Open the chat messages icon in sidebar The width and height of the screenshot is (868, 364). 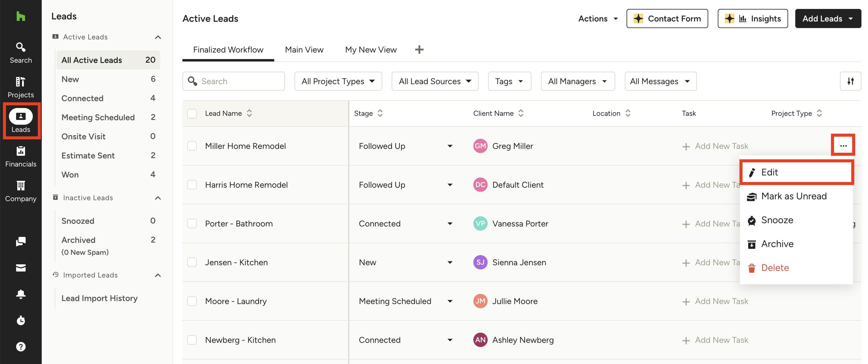[21, 241]
